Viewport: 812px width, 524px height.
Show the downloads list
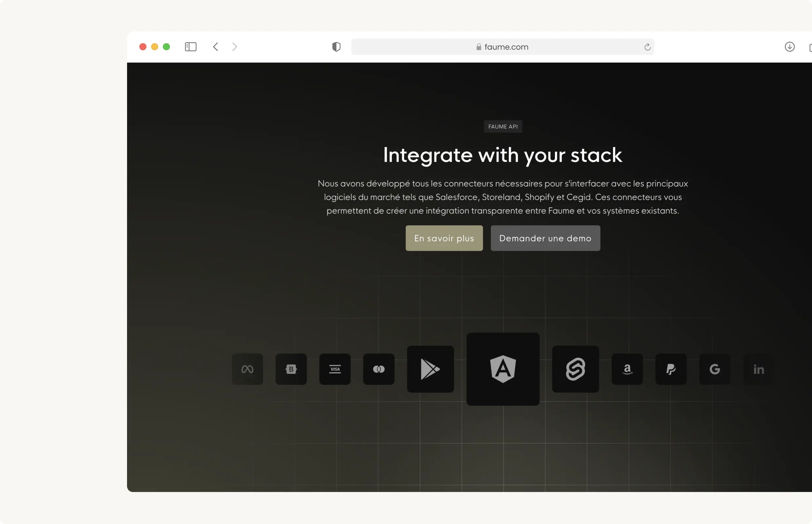click(789, 47)
